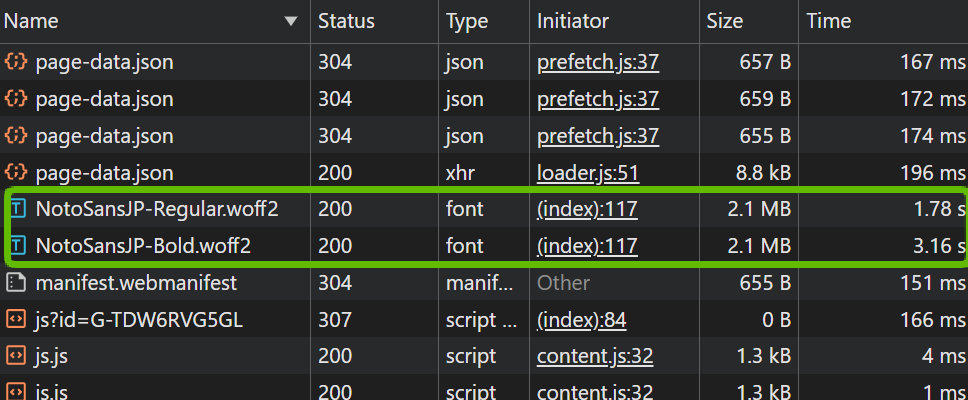Click the JSON icon of the 657 B page-data.json
Image resolution: width=968 pixels, height=400 pixels.
pos(15,62)
